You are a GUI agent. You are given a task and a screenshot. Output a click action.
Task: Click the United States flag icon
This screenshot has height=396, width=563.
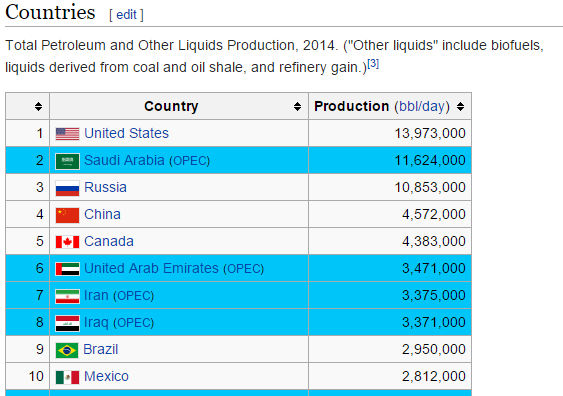click(68, 134)
